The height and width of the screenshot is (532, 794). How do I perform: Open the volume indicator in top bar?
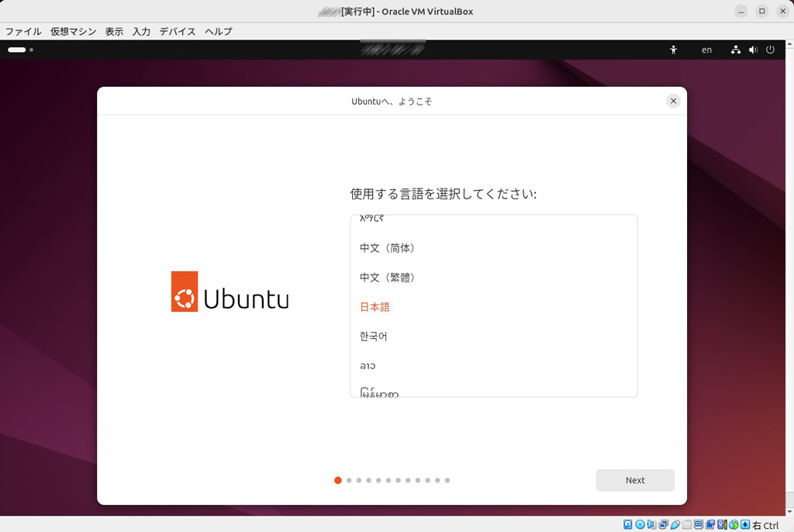pyautogui.click(x=753, y=50)
